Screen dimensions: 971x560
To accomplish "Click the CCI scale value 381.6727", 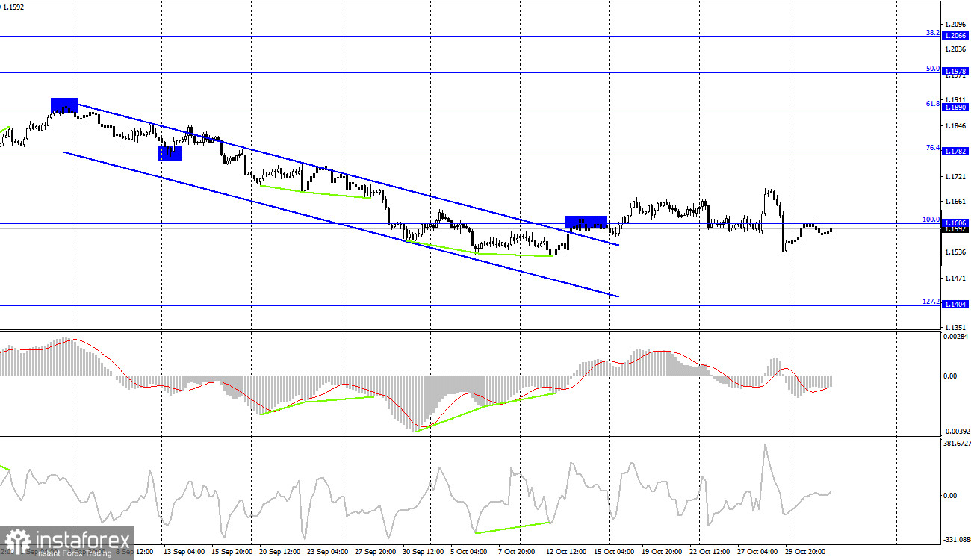I will [x=957, y=444].
